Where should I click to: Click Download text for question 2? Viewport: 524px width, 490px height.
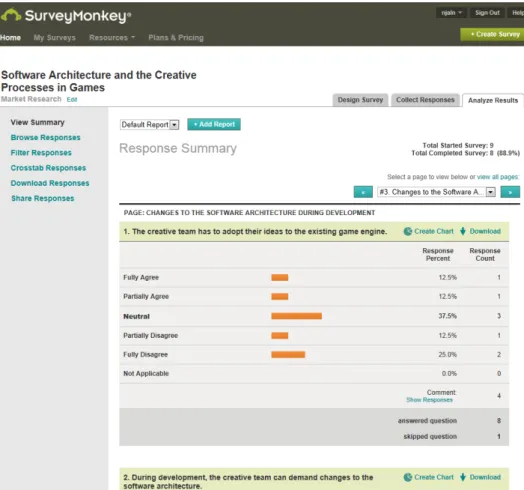tap(485, 477)
